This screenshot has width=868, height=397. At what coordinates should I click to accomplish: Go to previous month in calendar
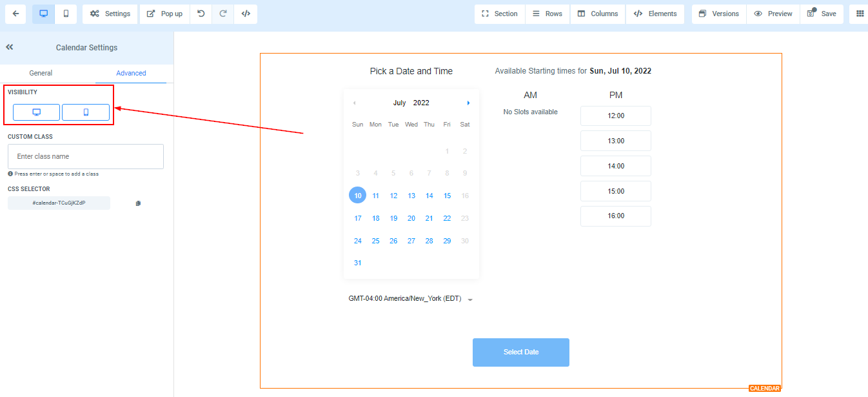click(x=354, y=103)
